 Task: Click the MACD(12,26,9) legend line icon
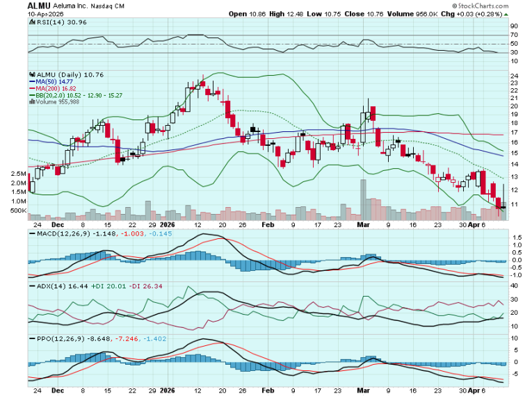point(31,235)
